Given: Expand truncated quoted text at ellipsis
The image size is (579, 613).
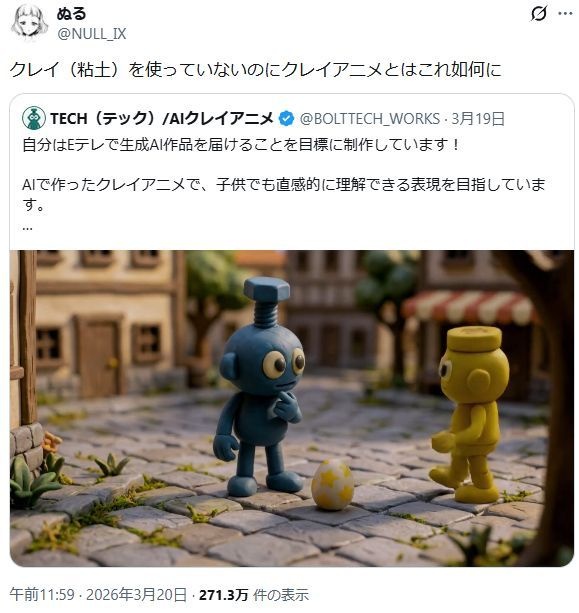Looking at the screenshot, I should (x=27, y=228).
